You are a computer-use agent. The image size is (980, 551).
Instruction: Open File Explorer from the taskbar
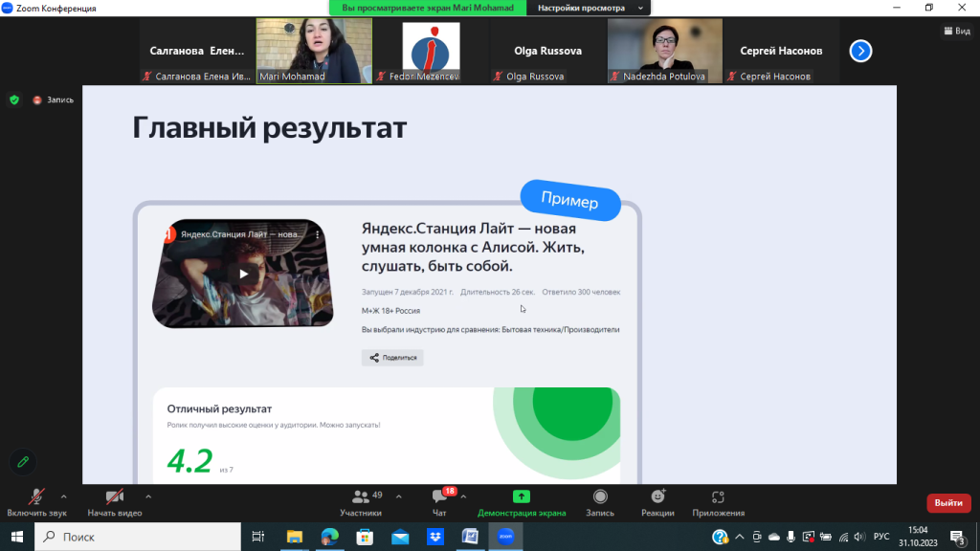click(x=295, y=537)
